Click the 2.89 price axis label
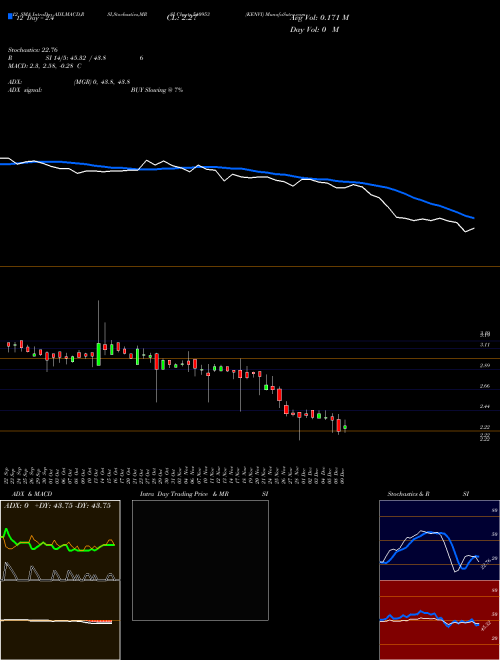The image size is (500, 660). [x=484, y=366]
